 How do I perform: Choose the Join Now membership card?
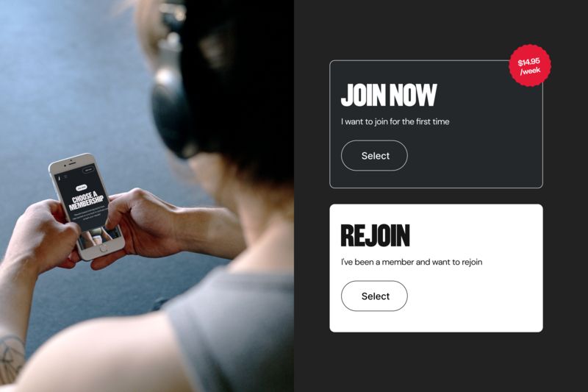[x=436, y=124]
